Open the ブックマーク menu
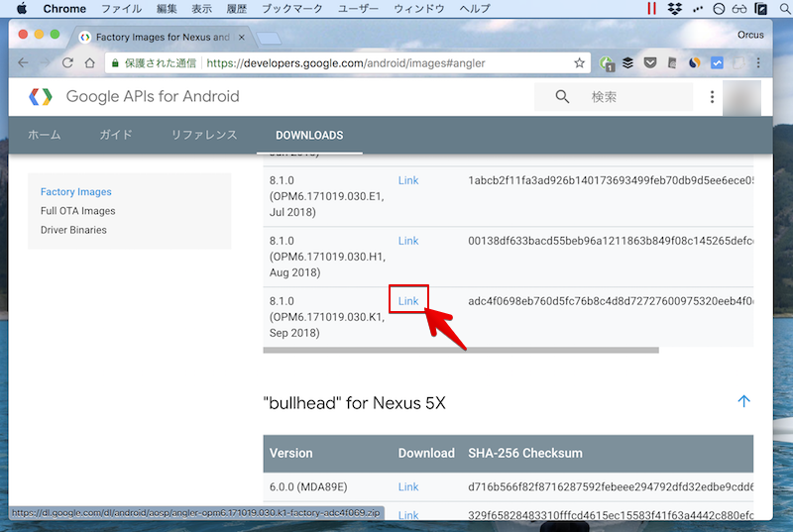The width and height of the screenshot is (793, 532). [x=291, y=9]
